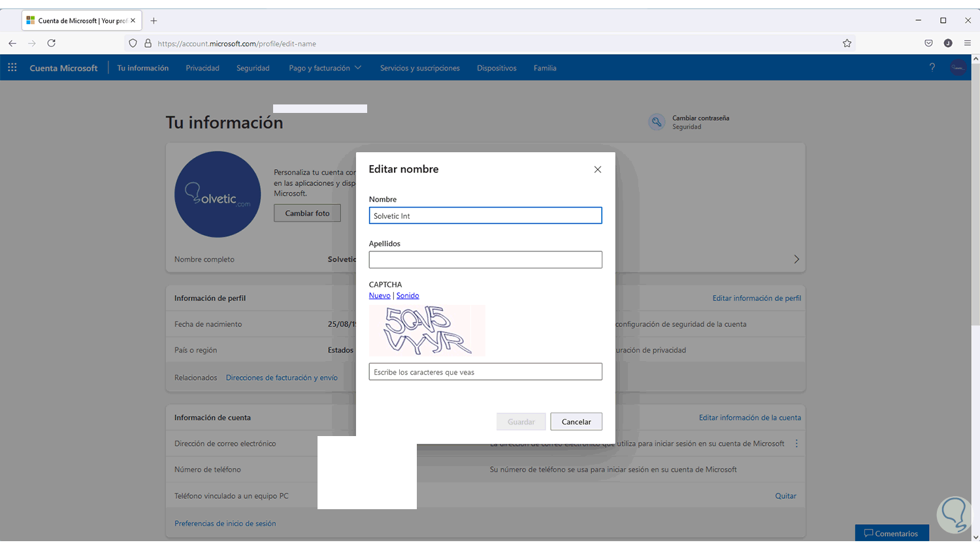The width and height of the screenshot is (980, 549).
Task: Open the Firefox account avatar icon
Action: click(948, 43)
